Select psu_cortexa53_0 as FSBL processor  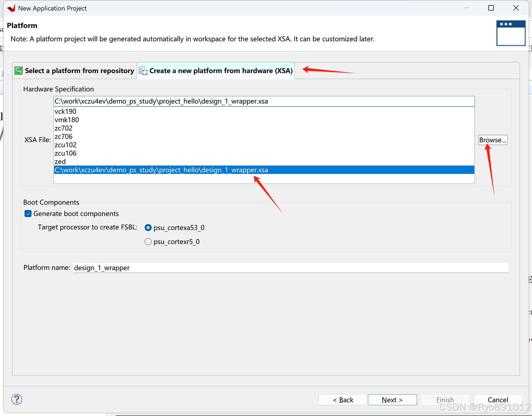[x=148, y=228]
